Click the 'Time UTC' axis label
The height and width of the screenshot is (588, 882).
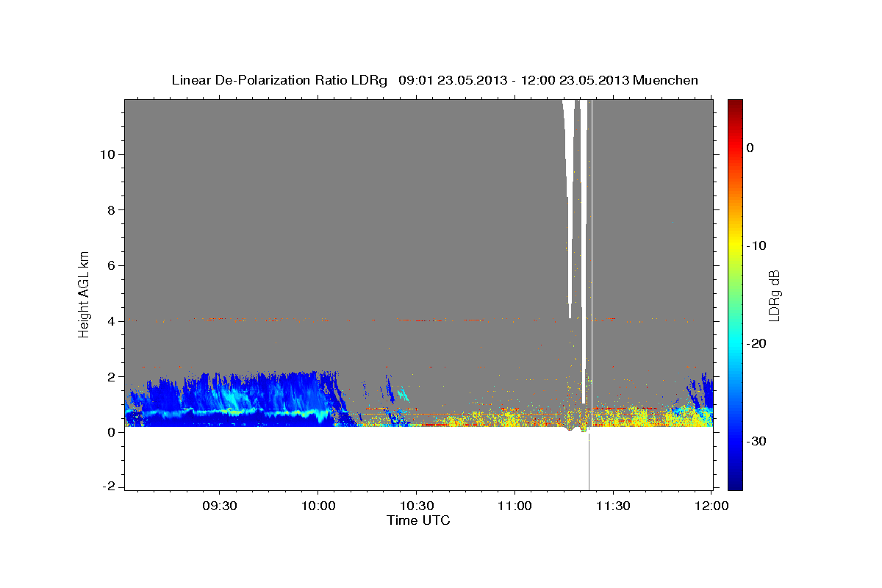(x=418, y=520)
